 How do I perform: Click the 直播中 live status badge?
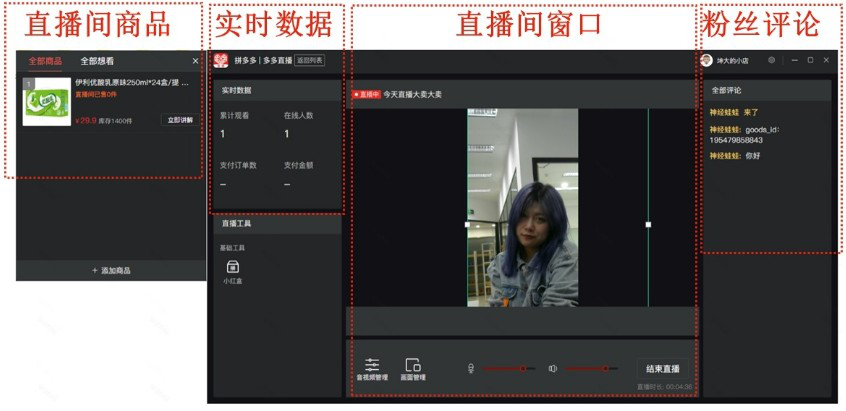pyautogui.click(x=367, y=94)
